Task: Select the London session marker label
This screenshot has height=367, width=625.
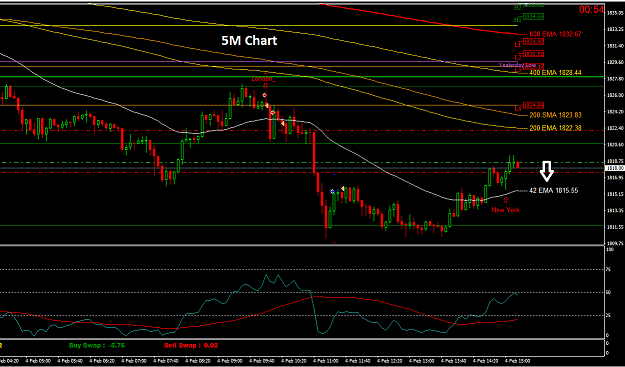Action: [x=263, y=79]
